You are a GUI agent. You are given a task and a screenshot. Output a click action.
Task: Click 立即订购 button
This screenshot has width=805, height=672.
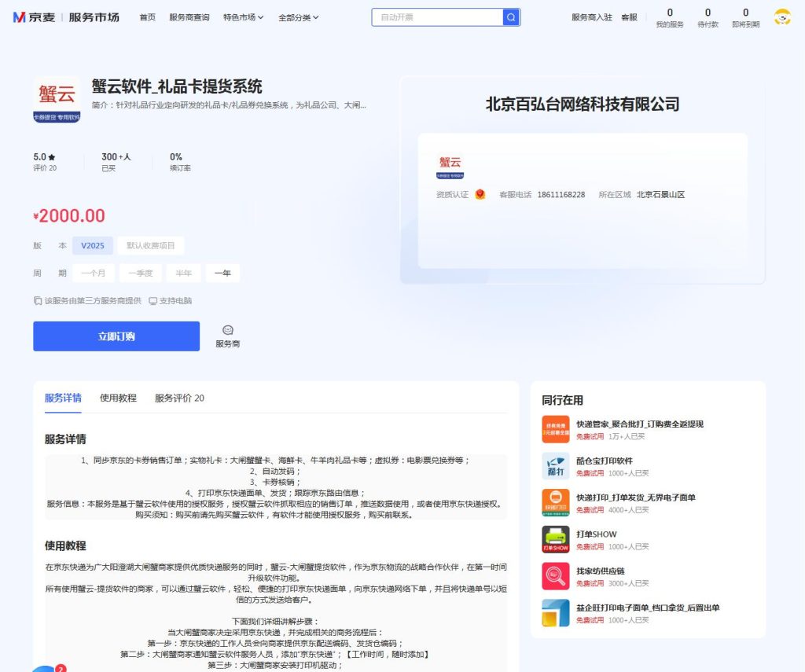(x=116, y=336)
